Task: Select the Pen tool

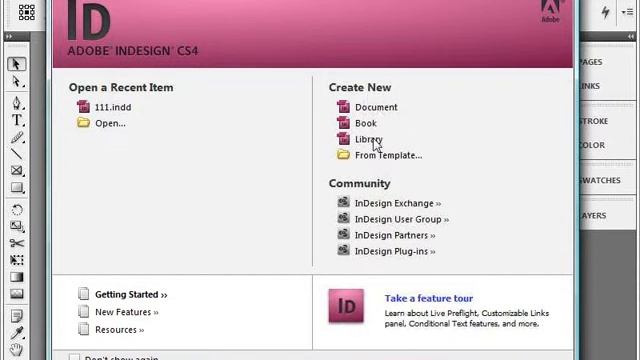Action: tap(16, 102)
